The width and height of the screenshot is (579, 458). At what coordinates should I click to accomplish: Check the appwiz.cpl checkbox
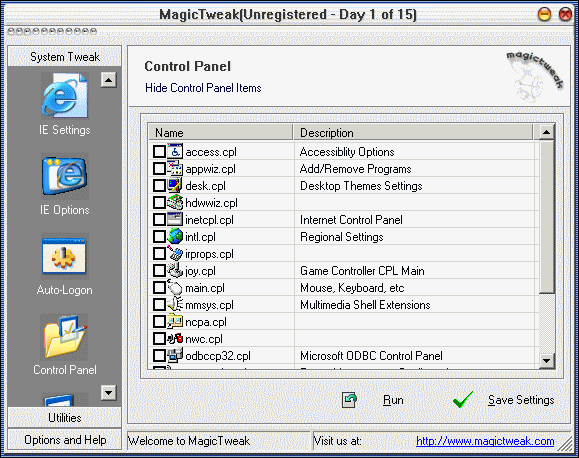[x=159, y=169]
